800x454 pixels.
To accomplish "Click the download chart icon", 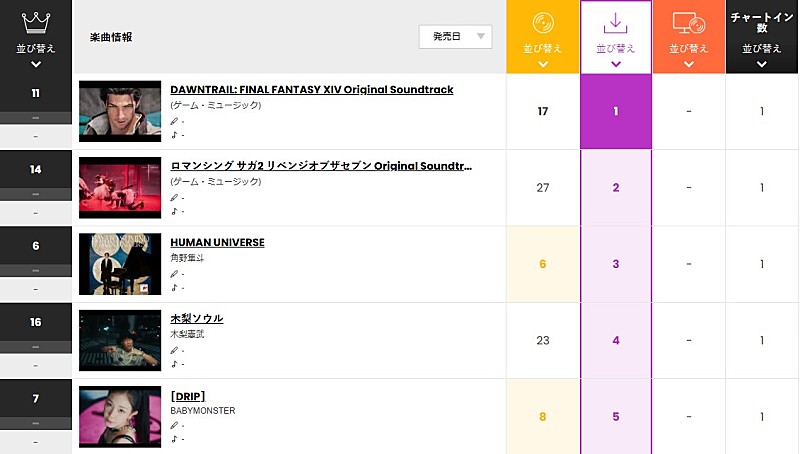I will 616,21.
